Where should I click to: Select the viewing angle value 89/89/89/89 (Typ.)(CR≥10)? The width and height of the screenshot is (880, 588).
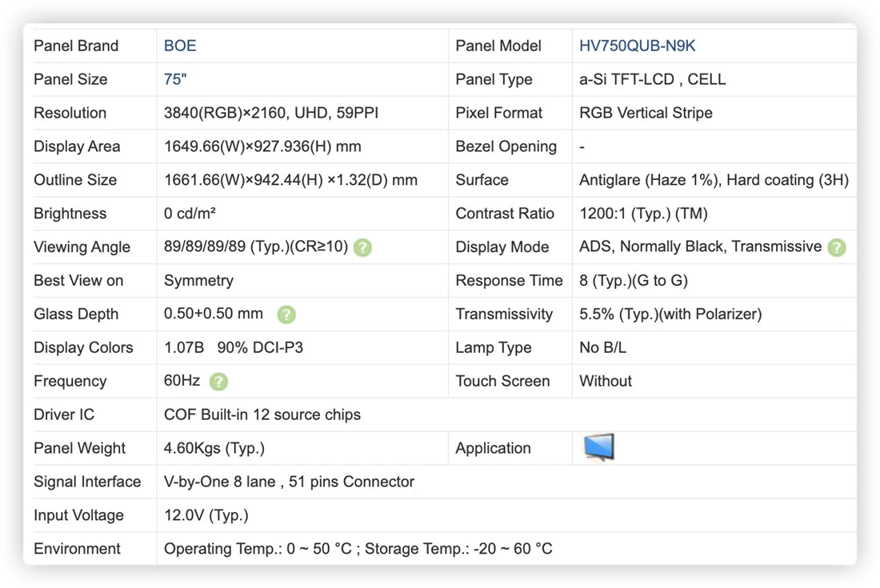point(256,247)
